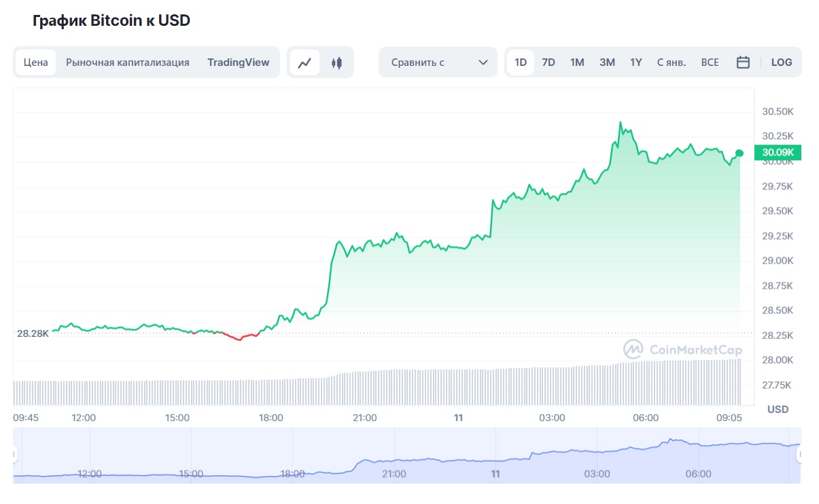Switch to line chart view
This screenshot has width=819, height=504.
click(304, 62)
